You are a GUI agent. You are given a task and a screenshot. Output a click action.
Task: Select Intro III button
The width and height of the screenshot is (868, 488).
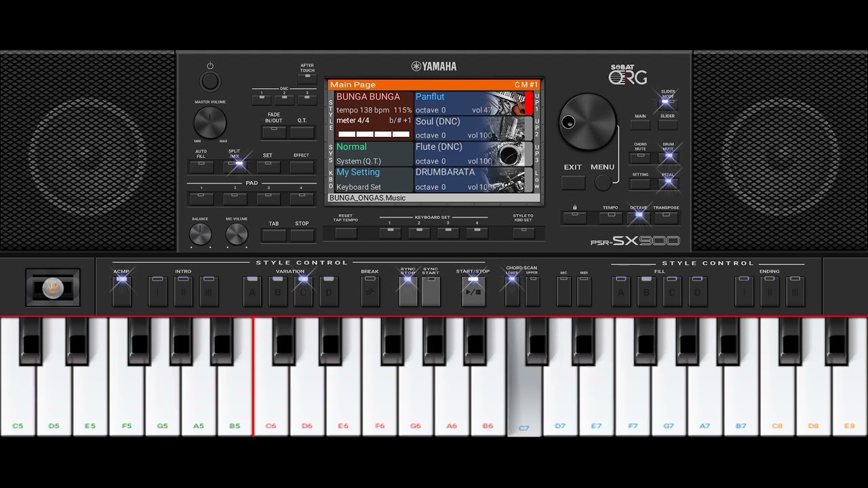click(x=209, y=291)
